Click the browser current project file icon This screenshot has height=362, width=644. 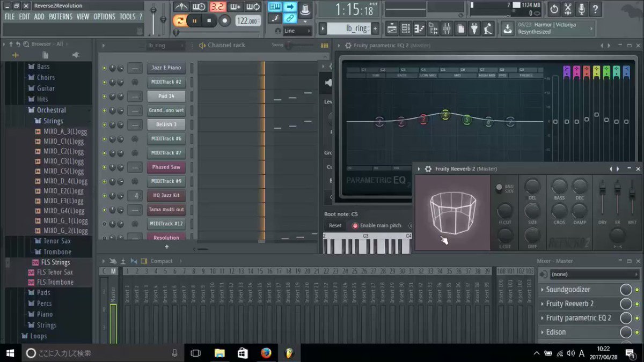(45, 55)
